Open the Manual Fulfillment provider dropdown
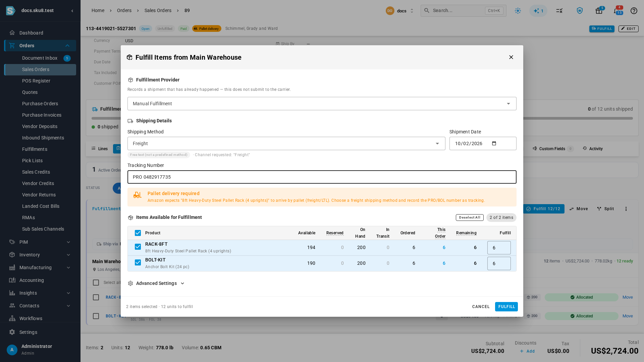 [322, 104]
